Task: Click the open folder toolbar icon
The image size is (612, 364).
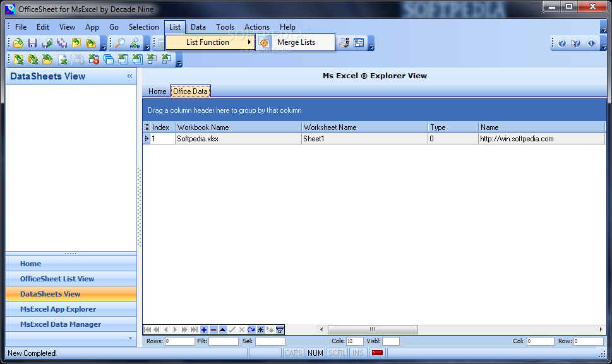Action: [18, 43]
